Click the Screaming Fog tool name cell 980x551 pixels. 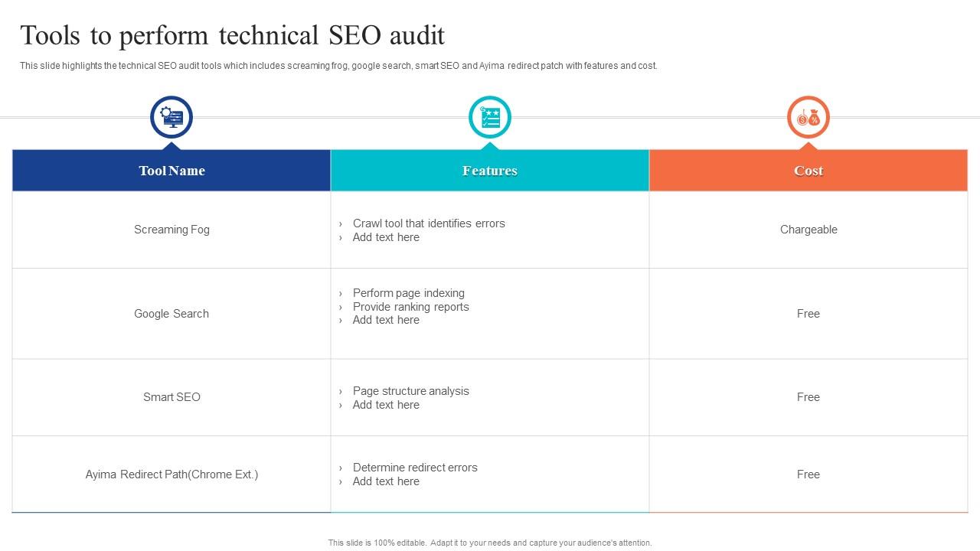[171, 230]
